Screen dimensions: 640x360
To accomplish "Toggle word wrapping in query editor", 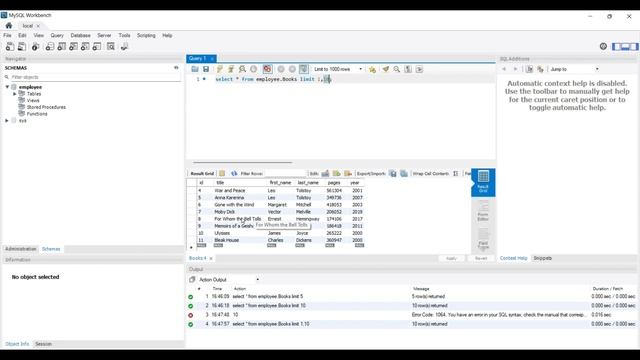I will [x=419, y=69].
